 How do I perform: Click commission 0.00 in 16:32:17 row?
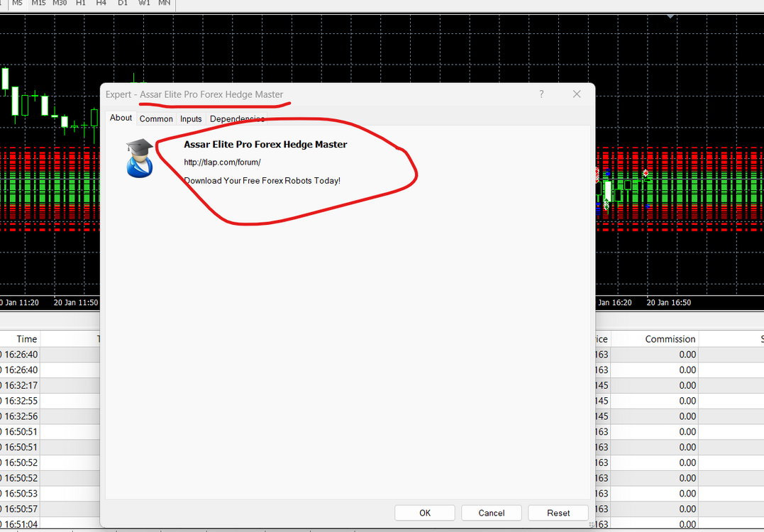[x=687, y=385]
